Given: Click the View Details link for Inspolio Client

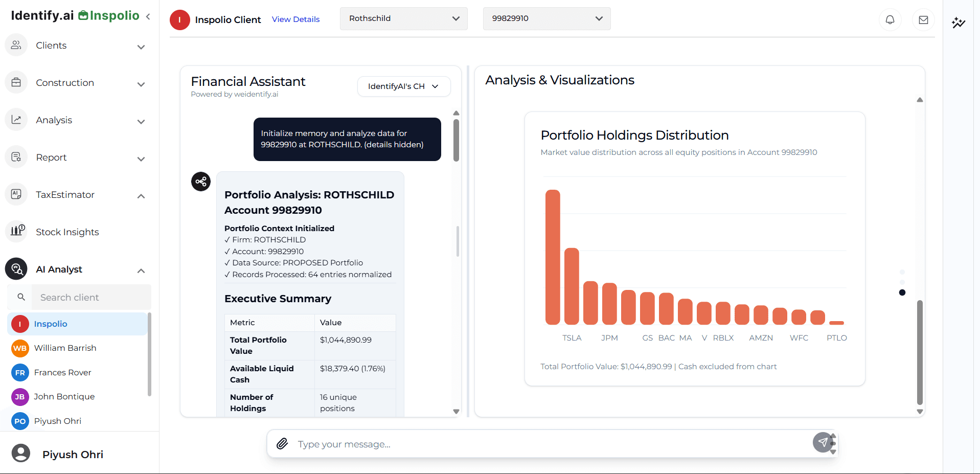Looking at the screenshot, I should click(x=295, y=19).
